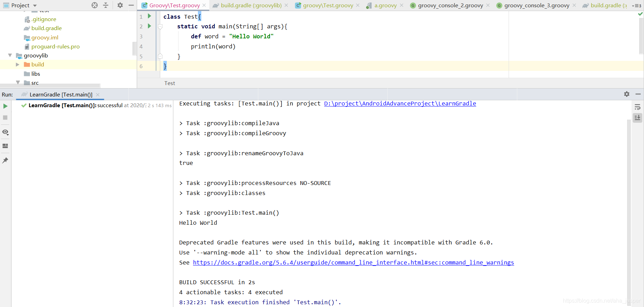Collapse the groovylib module node
Screen dimensions: 644x307
(10, 55)
